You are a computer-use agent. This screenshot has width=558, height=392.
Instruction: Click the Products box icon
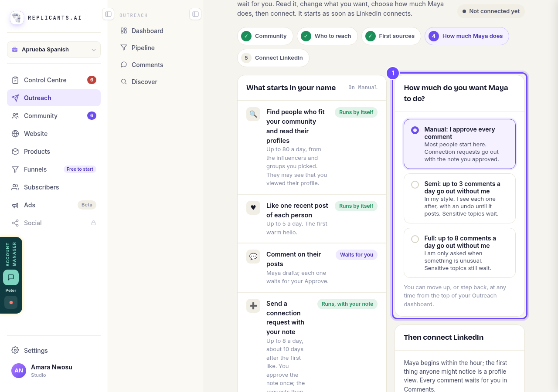(15, 152)
